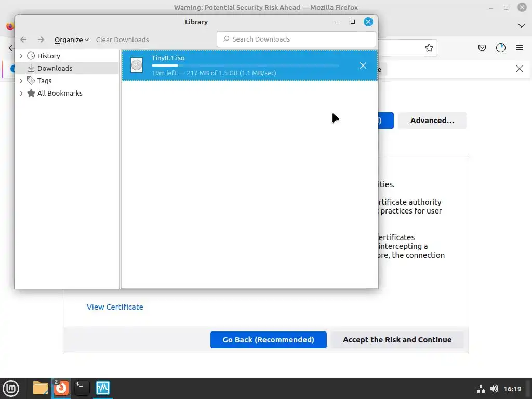Select History in Library sidebar
This screenshot has width=532, height=399.
[48, 56]
